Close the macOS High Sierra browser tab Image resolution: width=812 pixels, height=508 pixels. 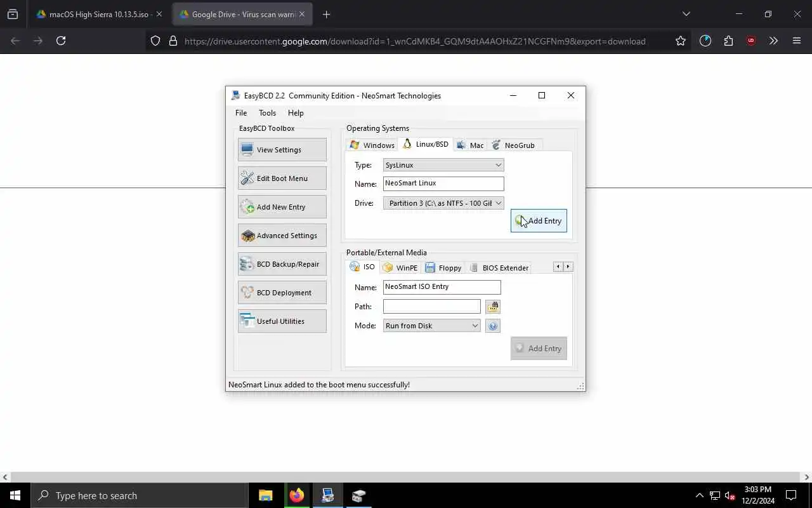coord(159,15)
